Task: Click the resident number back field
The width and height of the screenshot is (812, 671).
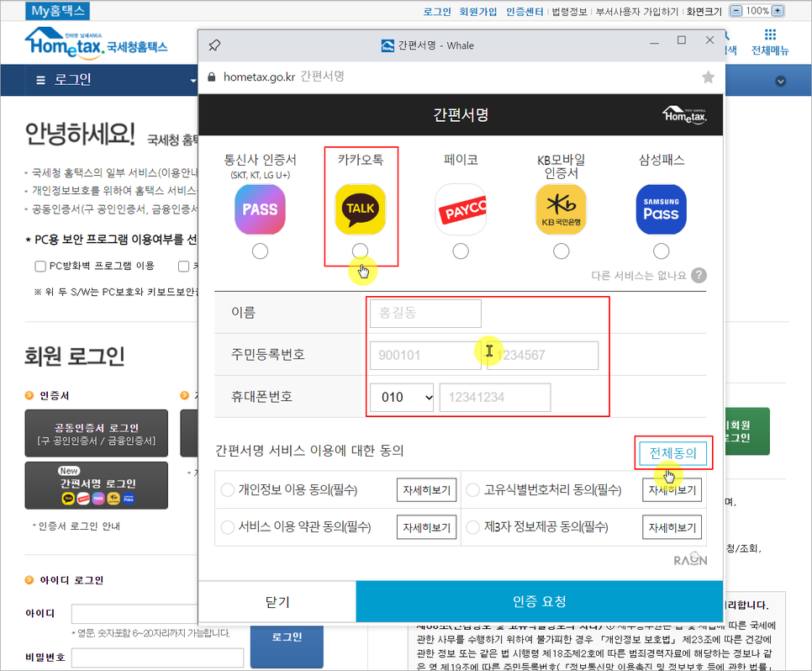Action: [543, 356]
